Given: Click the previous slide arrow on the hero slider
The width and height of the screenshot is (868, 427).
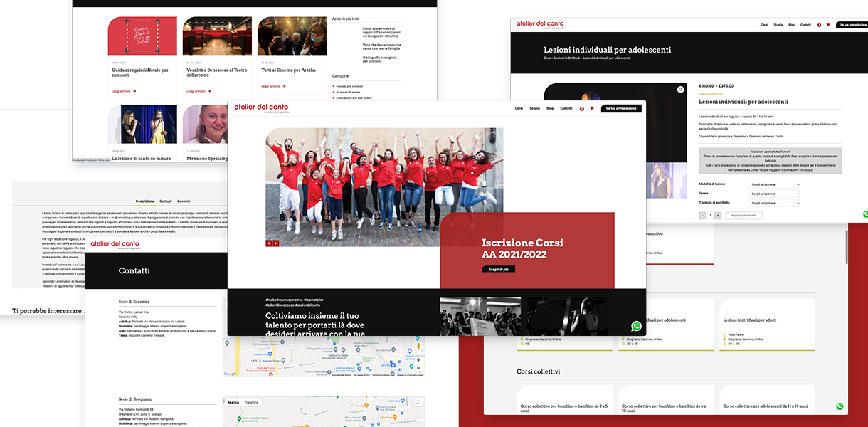Looking at the screenshot, I should click(x=269, y=243).
